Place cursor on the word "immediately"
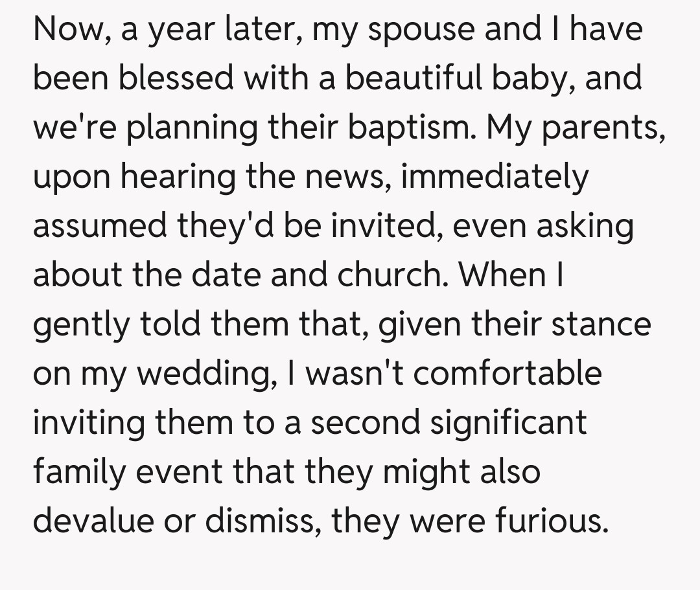The image size is (700, 590). pyautogui.click(x=495, y=177)
